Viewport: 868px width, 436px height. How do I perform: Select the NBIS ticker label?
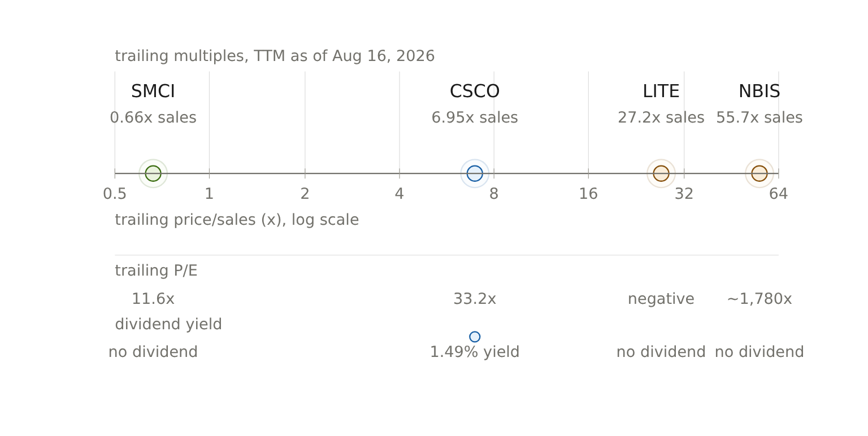[759, 91]
